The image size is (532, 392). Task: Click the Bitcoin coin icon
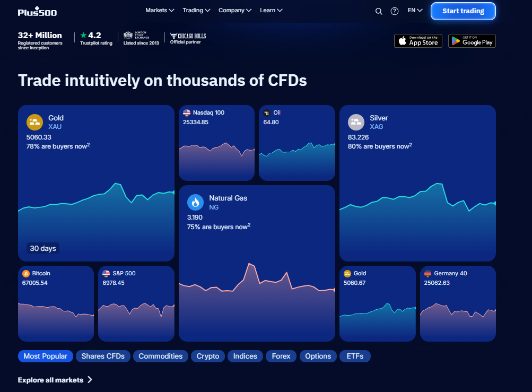pyautogui.click(x=26, y=274)
